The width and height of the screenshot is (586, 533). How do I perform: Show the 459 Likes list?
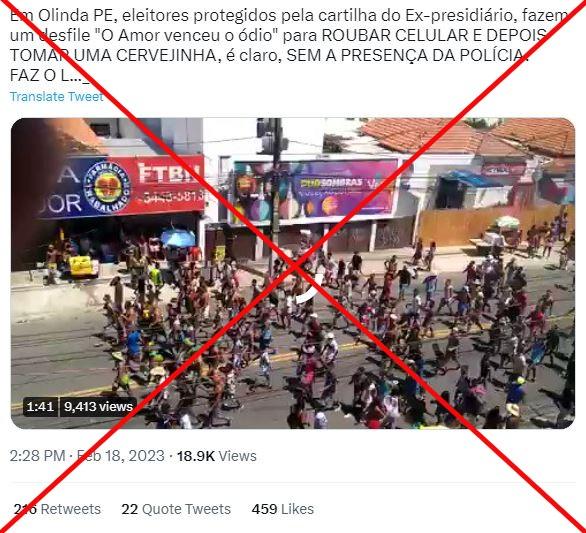tap(283, 509)
